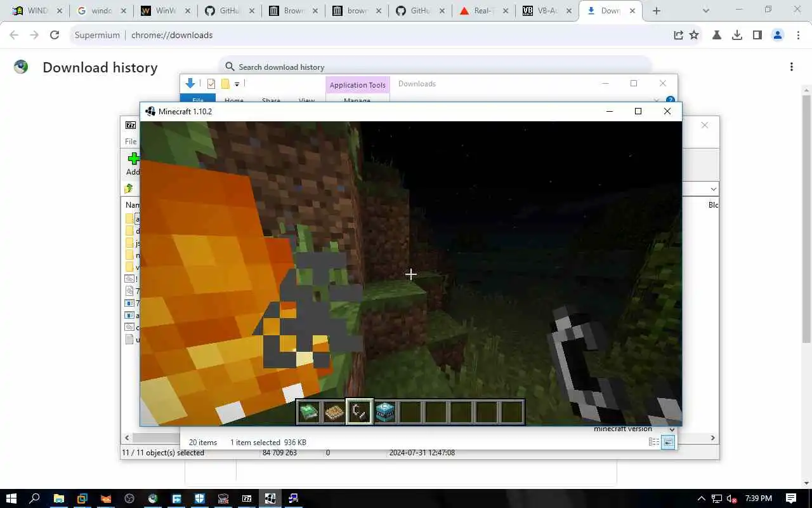Click the Explorer Properties quick access icon
This screenshot has height=508, width=812.
(211, 84)
